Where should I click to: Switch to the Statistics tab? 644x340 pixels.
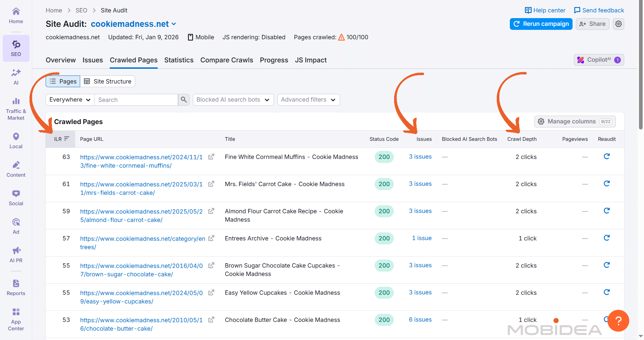tap(179, 60)
